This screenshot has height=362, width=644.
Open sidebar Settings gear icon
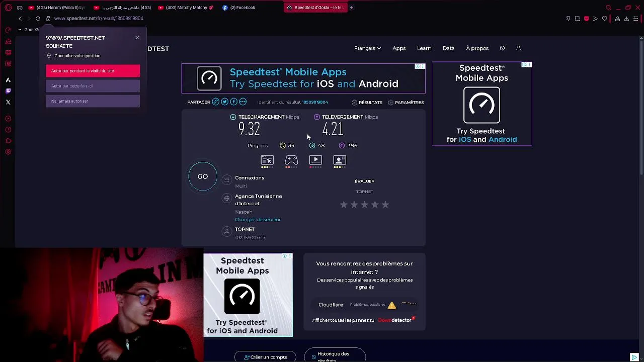(8, 152)
